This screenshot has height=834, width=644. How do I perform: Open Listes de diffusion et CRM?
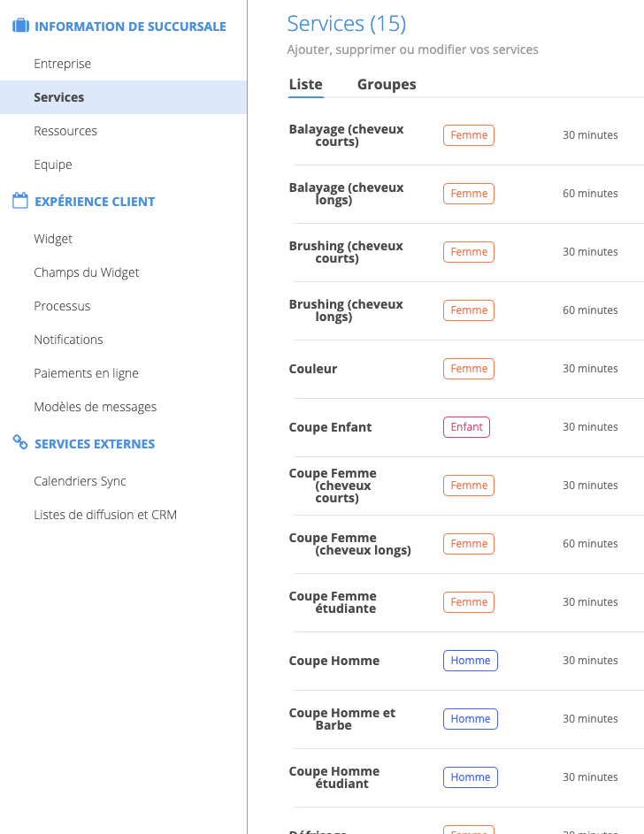(105, 515)
